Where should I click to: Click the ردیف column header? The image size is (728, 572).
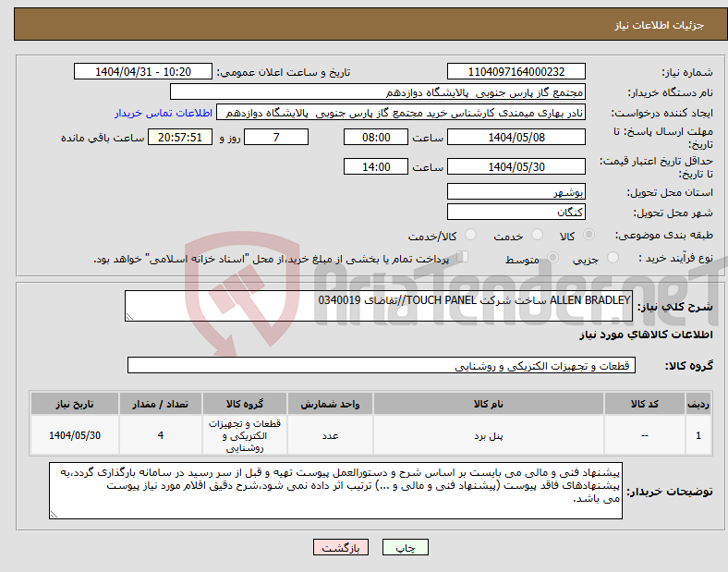pos(698,404)
